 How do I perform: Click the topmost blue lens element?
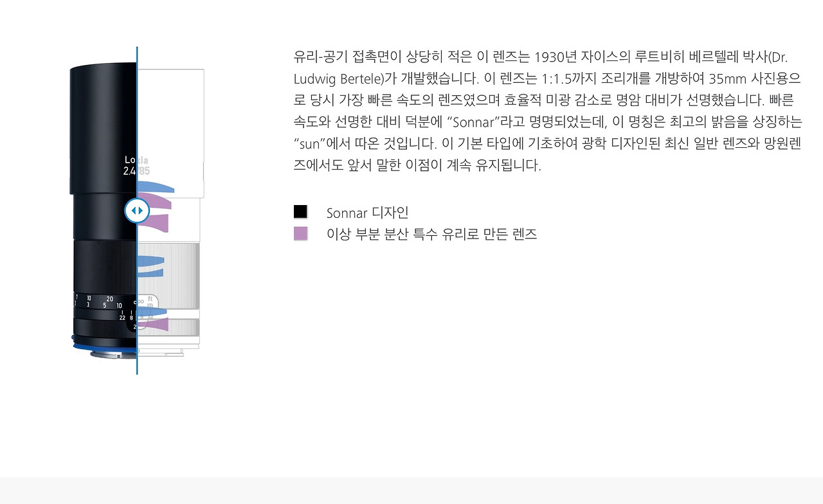tap(156, 186)
